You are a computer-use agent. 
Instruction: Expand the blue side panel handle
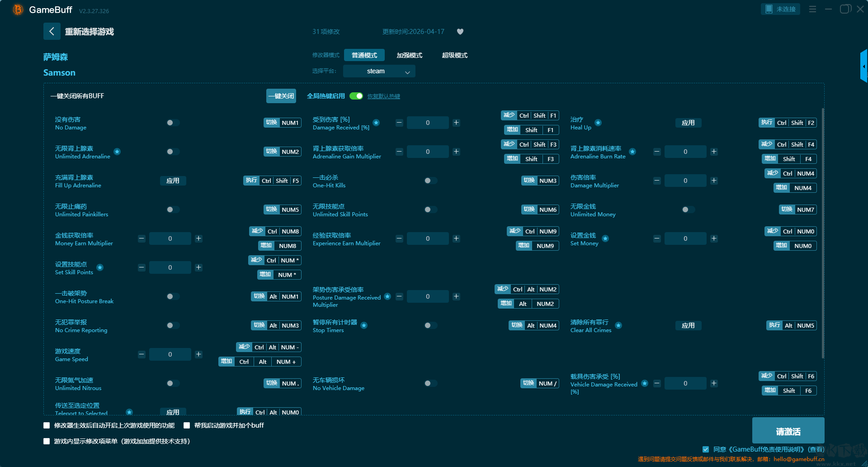864,66
